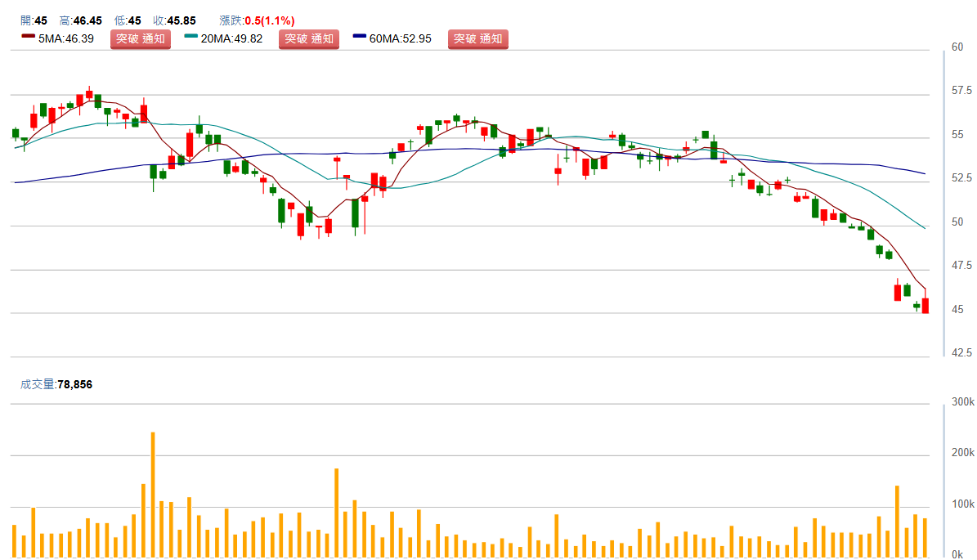
Task: Click the 45 price axis label
Action: point(957,310)
